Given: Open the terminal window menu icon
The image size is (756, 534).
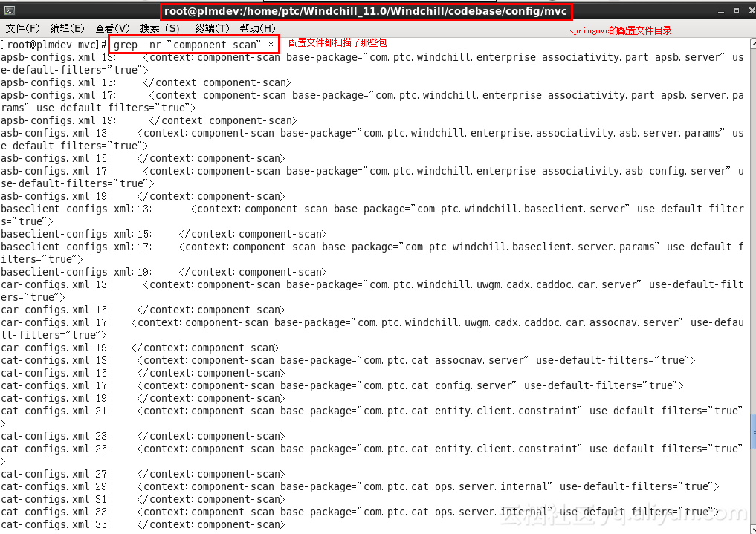Looking at the screenshot, I should click(9, 10).
